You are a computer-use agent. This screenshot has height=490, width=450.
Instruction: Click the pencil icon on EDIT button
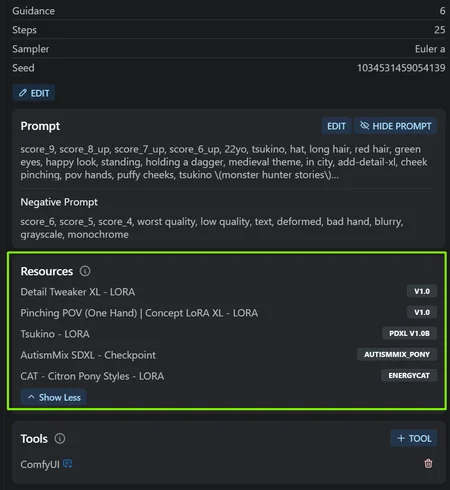tap(23, 93)
